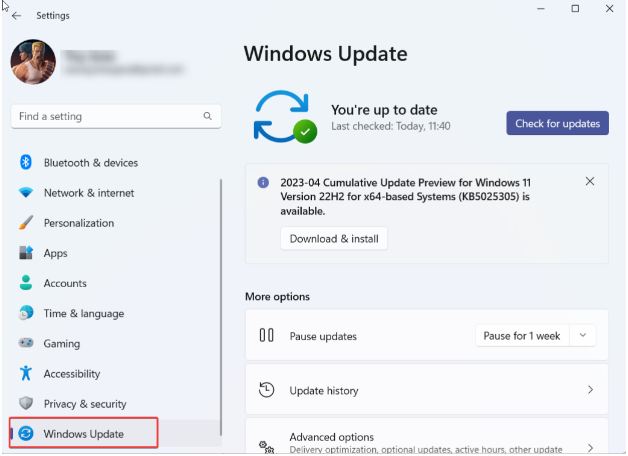
Task: Dismiss the cumulative update preview notice
Action: coord(590,181)
